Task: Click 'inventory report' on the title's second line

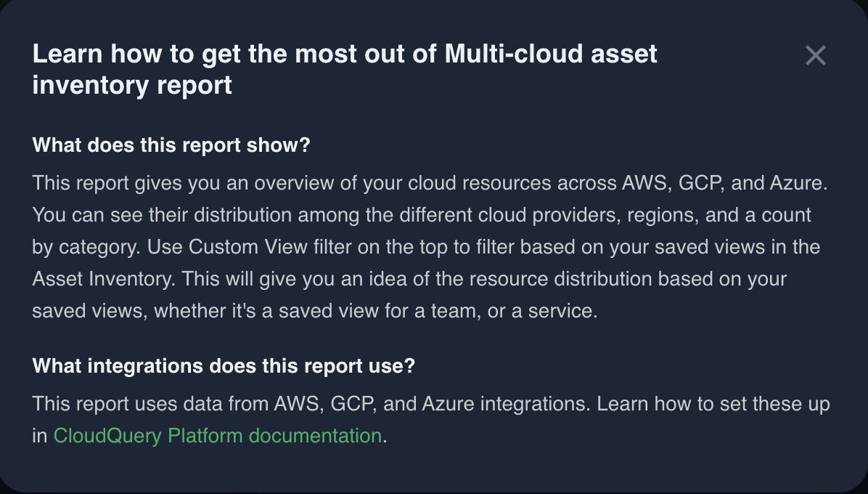Action: [x=132, y=86]
